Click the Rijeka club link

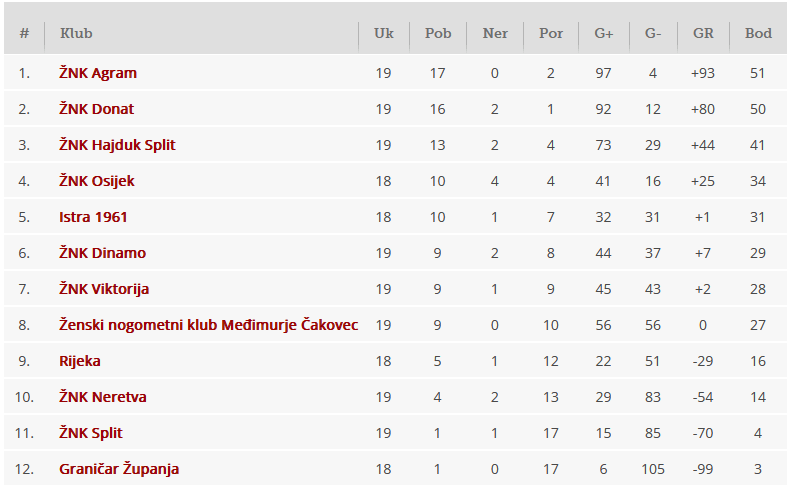80,361
